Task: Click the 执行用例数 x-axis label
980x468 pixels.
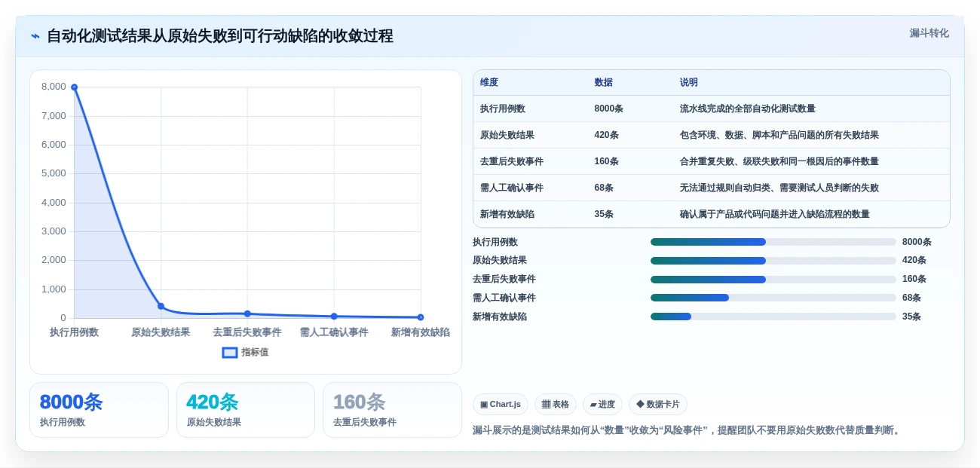Action: point(74,332)
